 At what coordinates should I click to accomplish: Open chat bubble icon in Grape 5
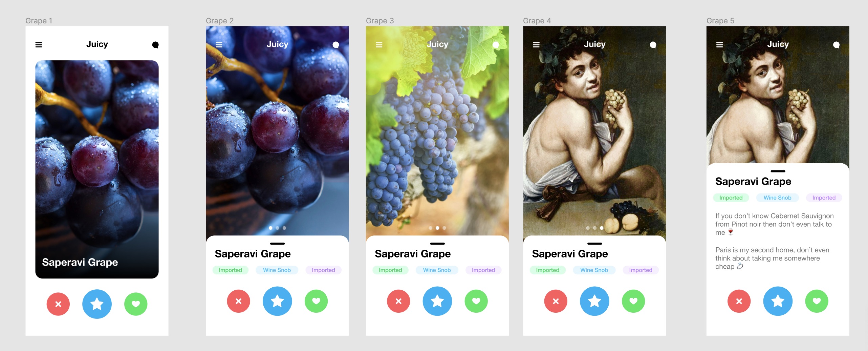[x=836, y=45]
